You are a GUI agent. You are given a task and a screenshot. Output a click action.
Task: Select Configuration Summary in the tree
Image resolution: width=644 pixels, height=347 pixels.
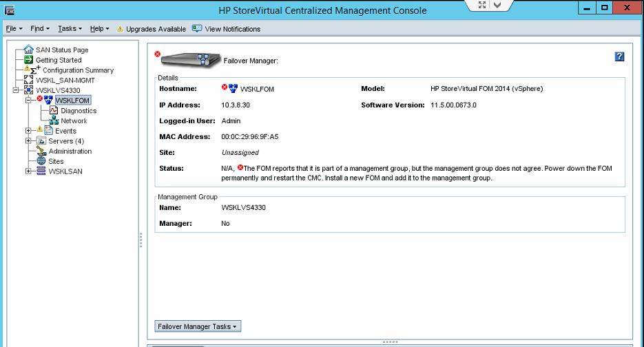[78, 70]
